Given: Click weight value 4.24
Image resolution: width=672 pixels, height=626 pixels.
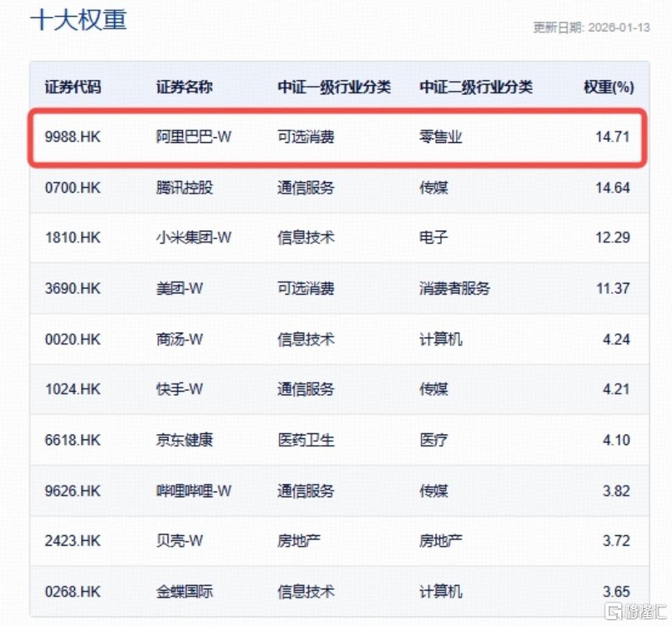Looking at the screenshot, I should pos(617,340).
